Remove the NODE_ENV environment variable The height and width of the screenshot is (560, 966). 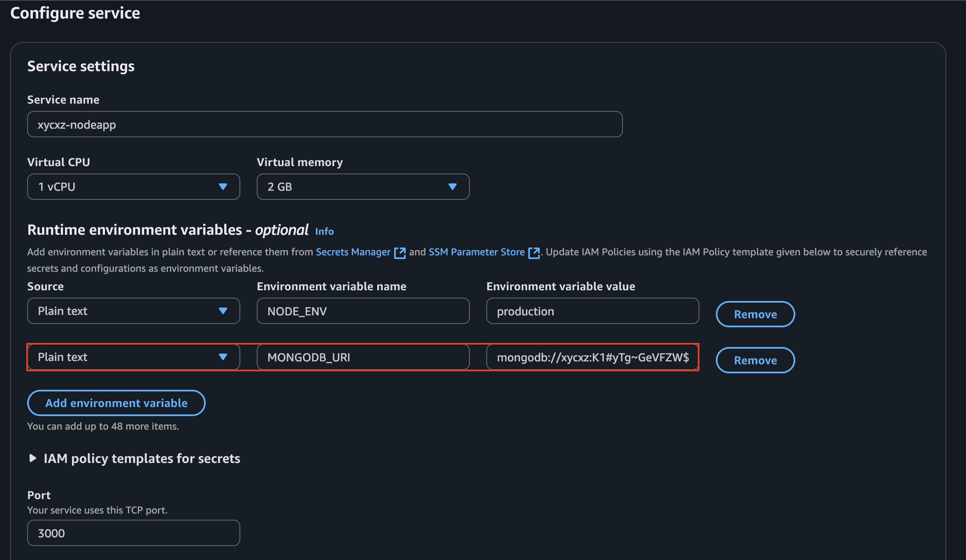point(755,314)
